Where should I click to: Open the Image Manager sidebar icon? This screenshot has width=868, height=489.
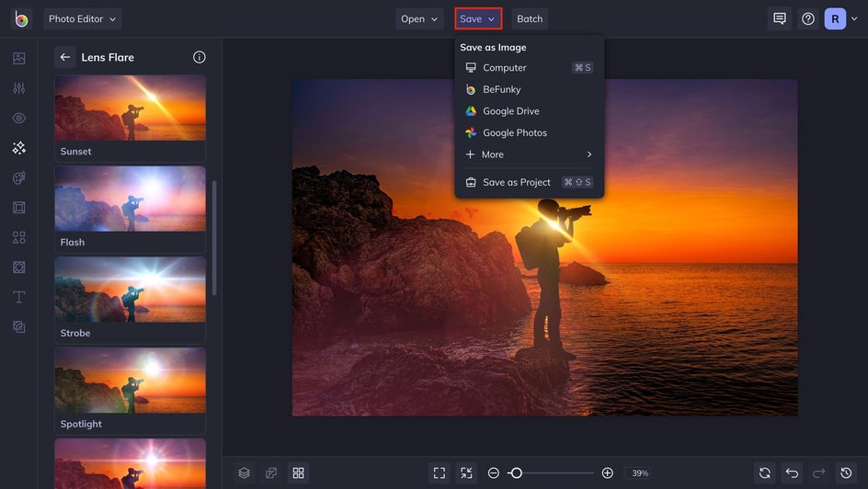(x=18, y=58)
